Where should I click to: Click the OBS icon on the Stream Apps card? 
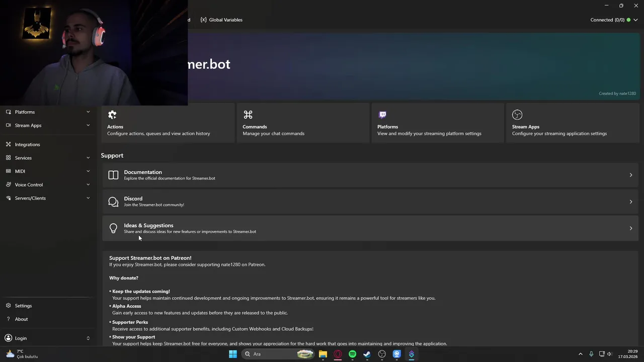[x=517, y=115]
